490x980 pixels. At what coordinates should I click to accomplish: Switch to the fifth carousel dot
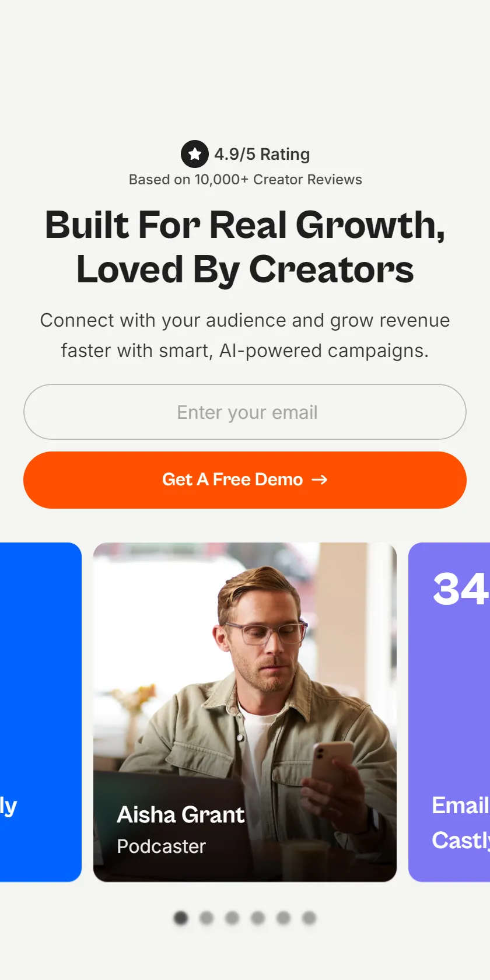pos(283,918)
